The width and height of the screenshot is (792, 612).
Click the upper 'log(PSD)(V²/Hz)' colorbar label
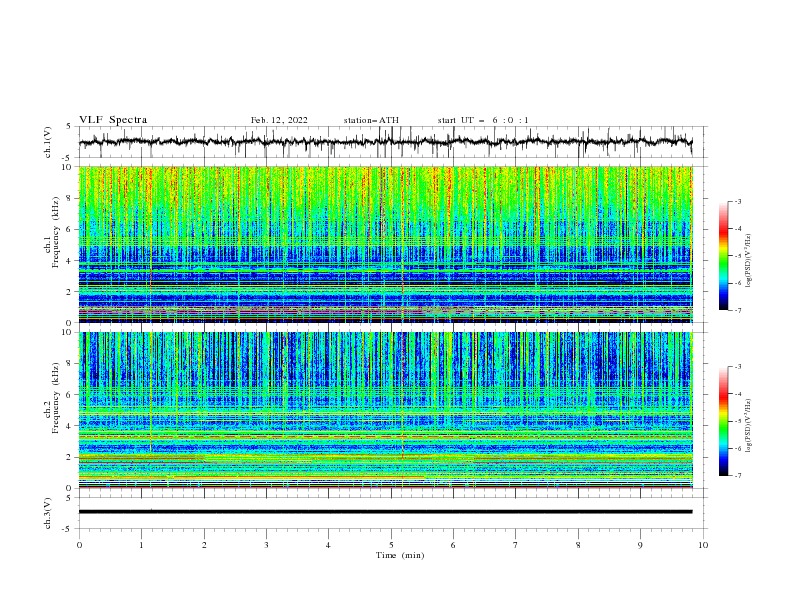[749, 261]
